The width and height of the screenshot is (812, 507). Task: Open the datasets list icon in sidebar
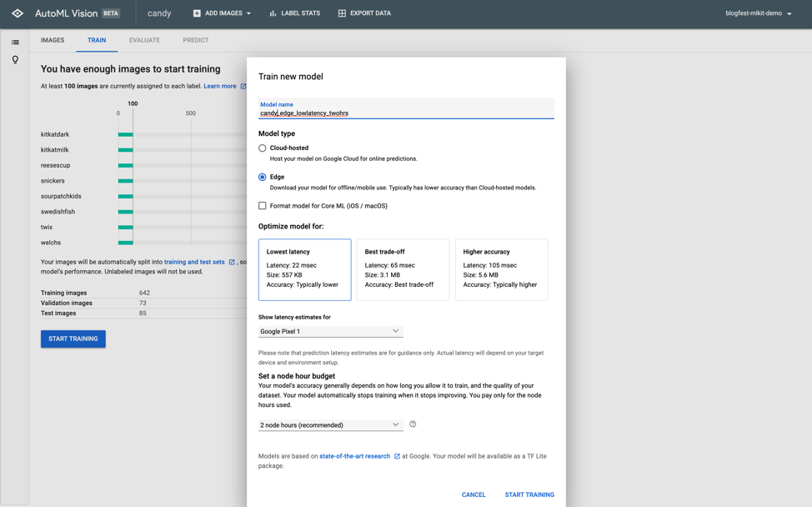(x=16, y=43)
